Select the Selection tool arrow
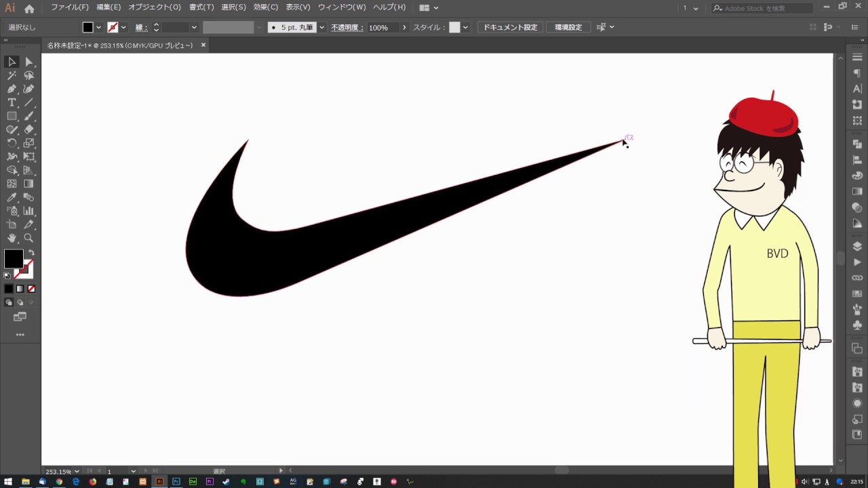This screenshot has width=868, height=488. tap(12, 62)
